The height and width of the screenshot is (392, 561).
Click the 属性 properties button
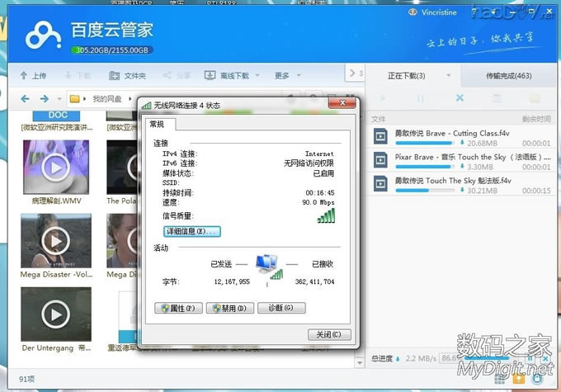coord(178,308)
